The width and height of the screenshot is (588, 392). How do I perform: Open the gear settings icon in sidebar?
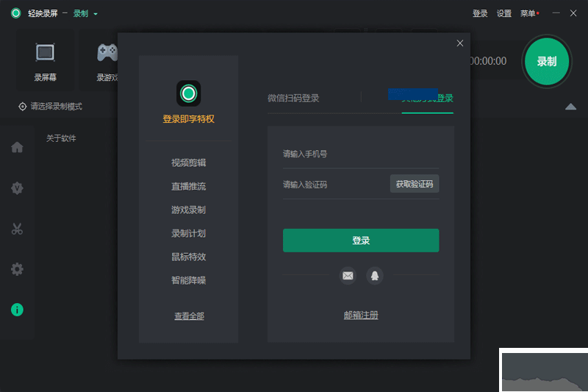click(x=17, y=269)
